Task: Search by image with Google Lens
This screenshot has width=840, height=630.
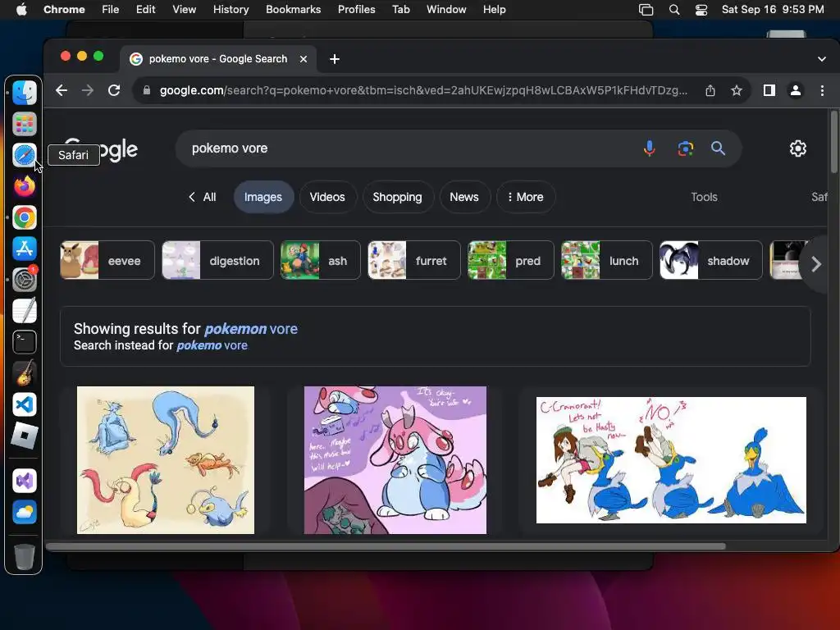Action: 685,148
